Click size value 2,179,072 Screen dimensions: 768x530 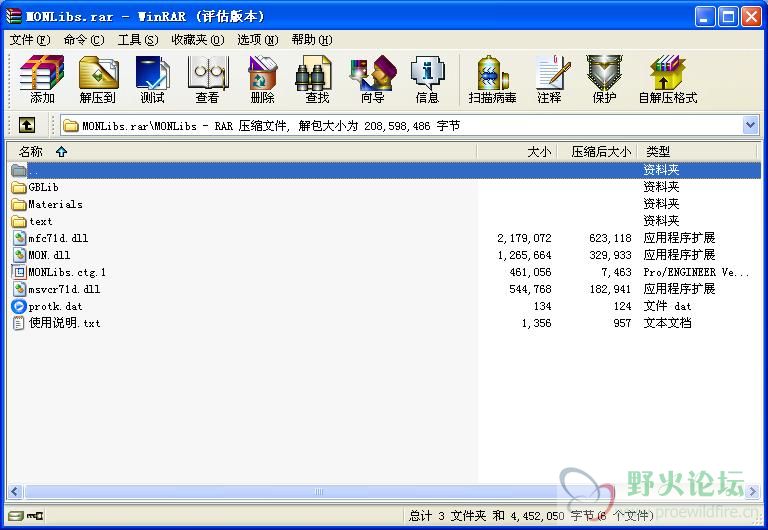(524, 239)
